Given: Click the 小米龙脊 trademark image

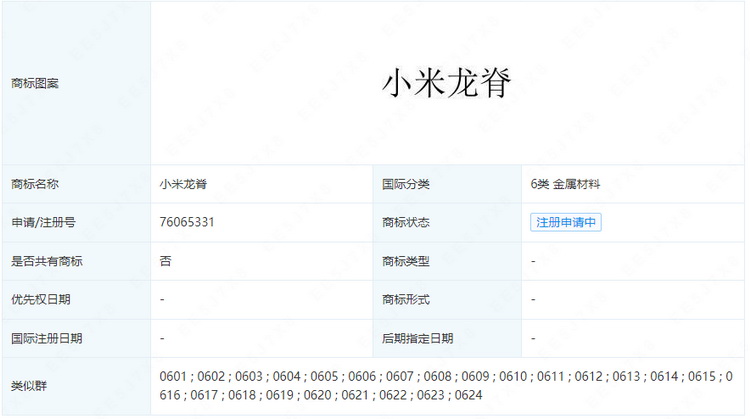Looking at the screenshot, I should (x=447, y=83).
